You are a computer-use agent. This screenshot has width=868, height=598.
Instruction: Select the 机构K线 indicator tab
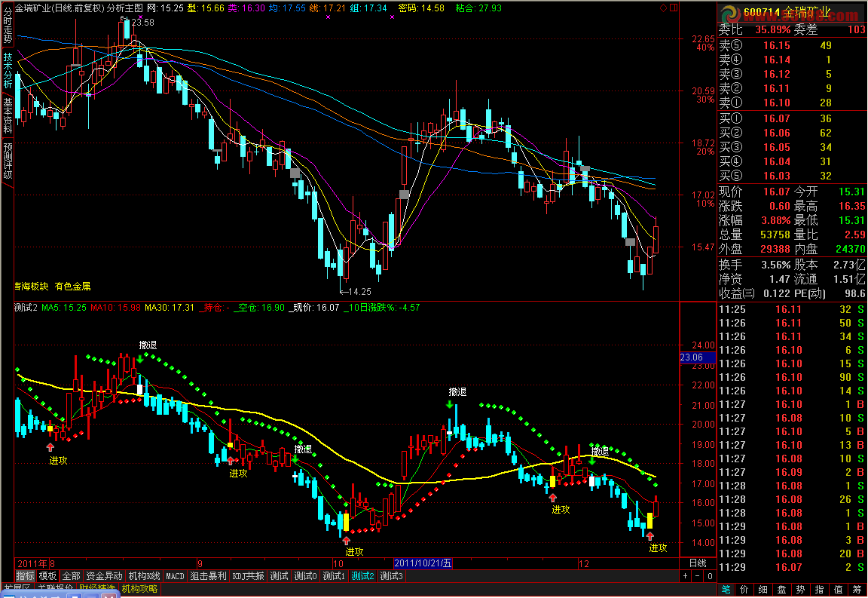[144, 576]
